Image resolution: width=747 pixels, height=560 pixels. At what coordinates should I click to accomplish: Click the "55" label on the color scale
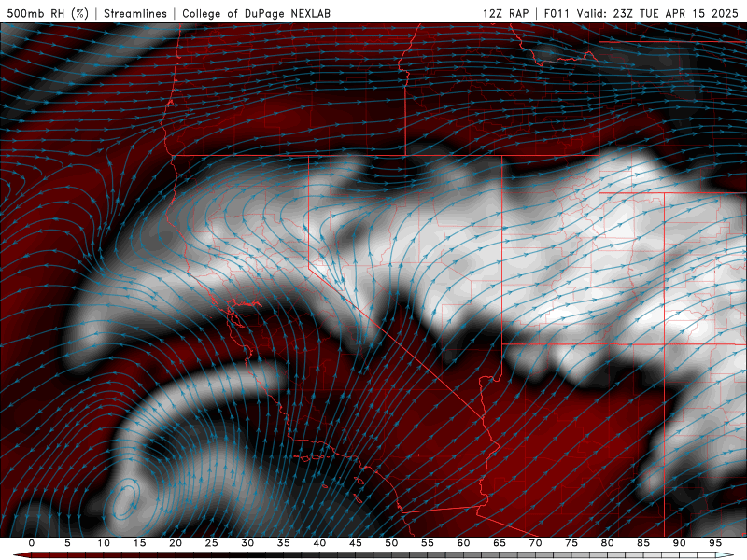point(428,543)
